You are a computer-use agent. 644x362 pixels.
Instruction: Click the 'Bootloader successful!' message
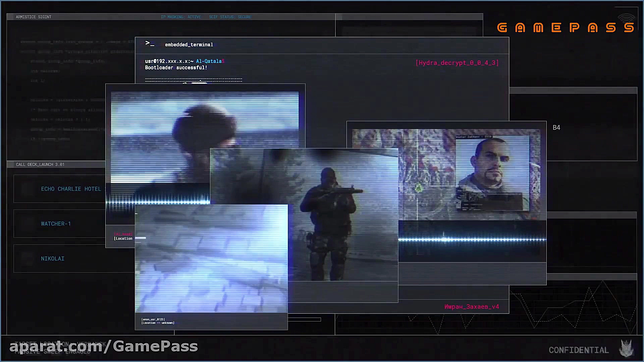click(x=176, y=67)
